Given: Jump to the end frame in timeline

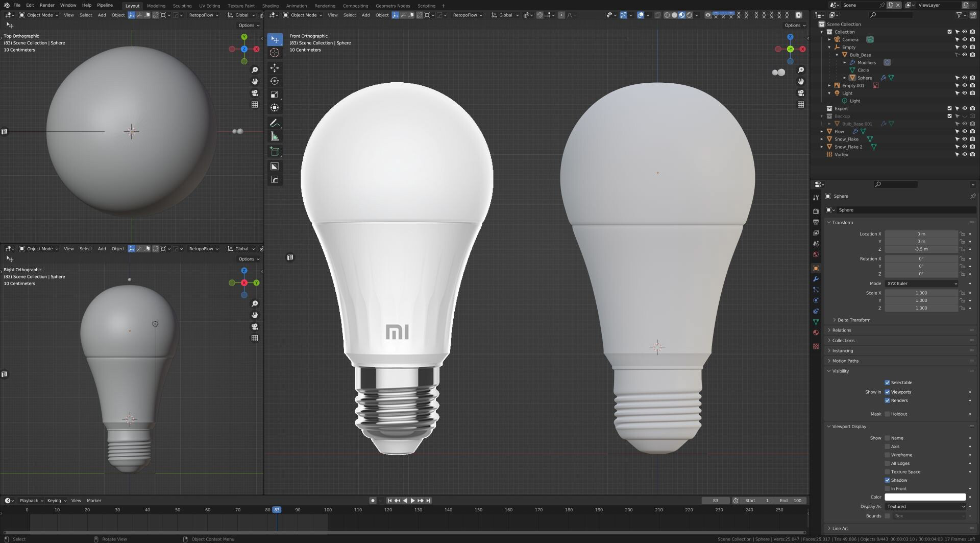Looking at the screenshot, I should point(428,501).
